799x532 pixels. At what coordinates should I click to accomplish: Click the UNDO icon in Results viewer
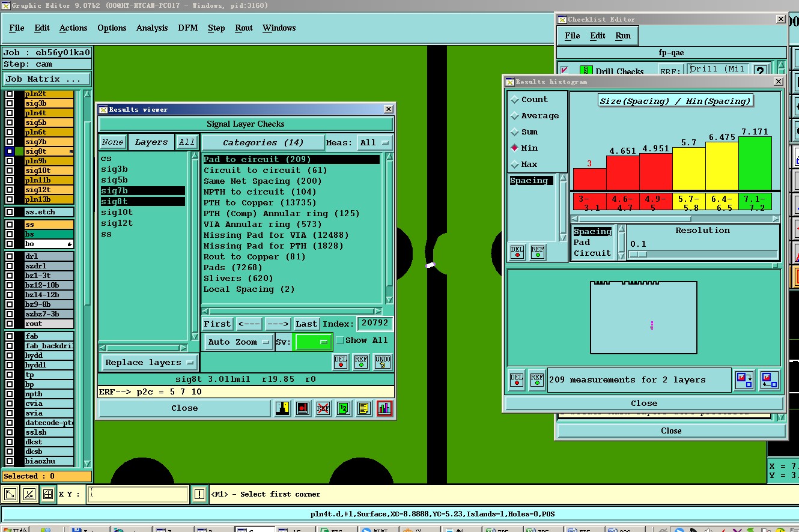click(x=382, y=361)
